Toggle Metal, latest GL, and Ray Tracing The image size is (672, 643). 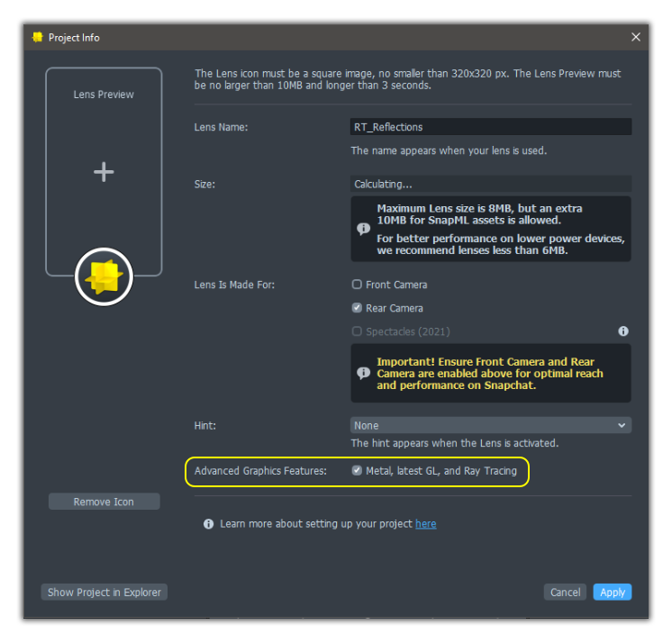[357, 471]
